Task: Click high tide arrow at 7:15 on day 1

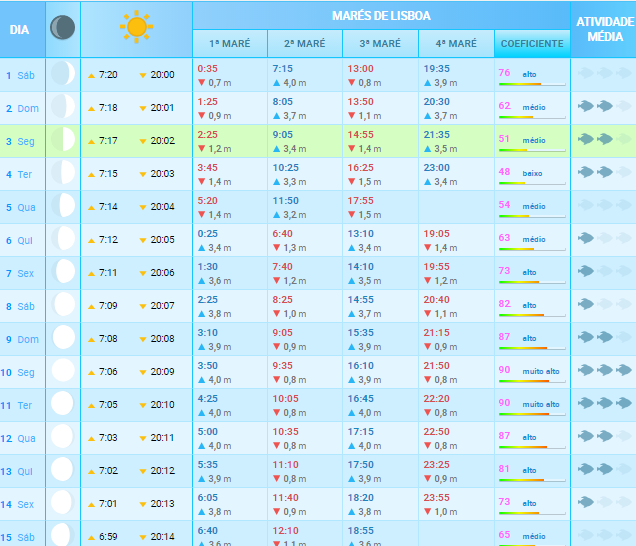Action: 277,83
